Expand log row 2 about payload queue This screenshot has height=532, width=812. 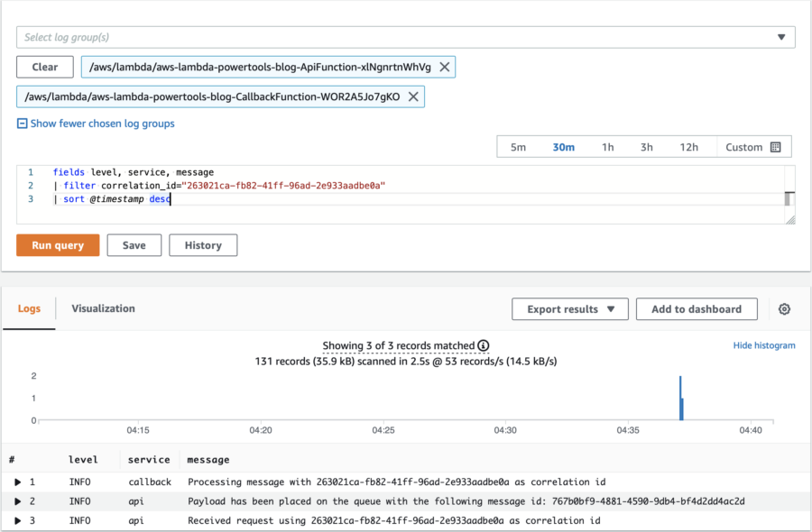coord(18,501)
